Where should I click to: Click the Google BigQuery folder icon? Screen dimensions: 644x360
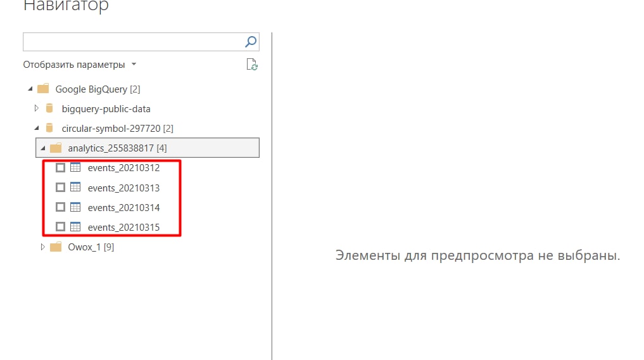43,89
